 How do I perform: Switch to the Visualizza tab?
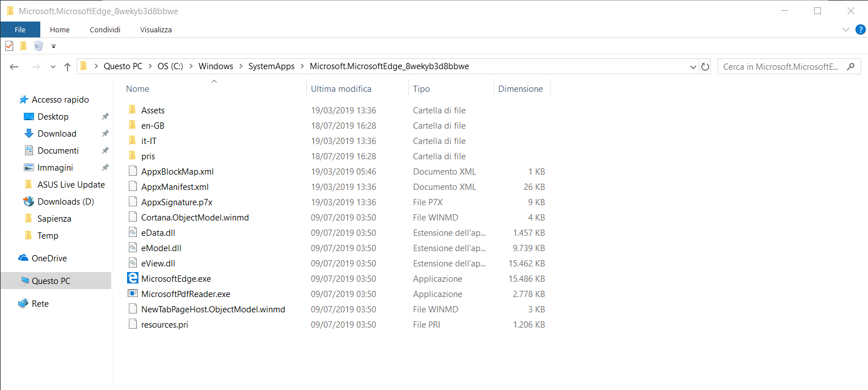(155, 29)
